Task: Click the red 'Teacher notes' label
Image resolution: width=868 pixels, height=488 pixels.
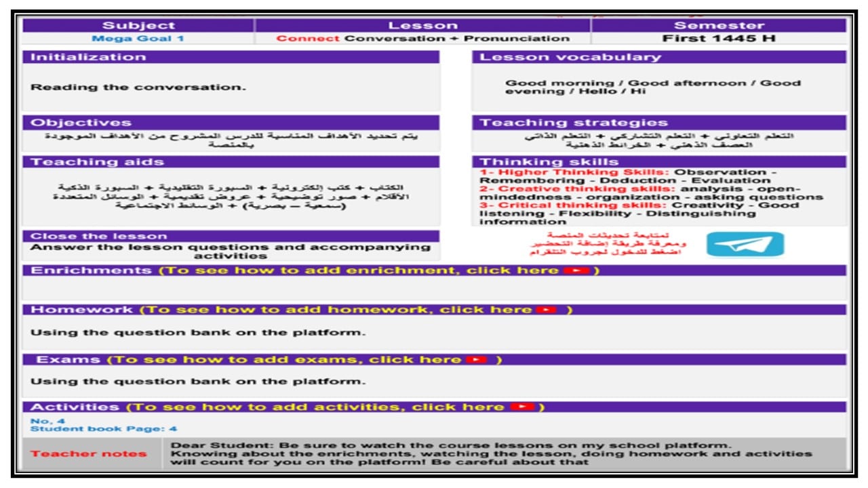Action: pyautogui.click(x=89, y=453)
